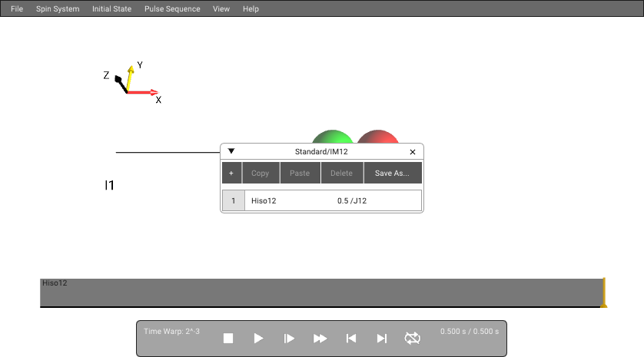This screenshot has width=644, height=357.
Task: Click the I1 spin label
Action: pyautogui.click(x=109, y=185)
